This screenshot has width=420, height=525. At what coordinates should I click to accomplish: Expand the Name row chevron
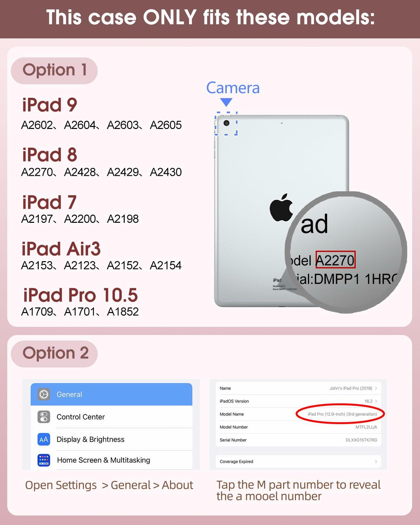point(376,388)
